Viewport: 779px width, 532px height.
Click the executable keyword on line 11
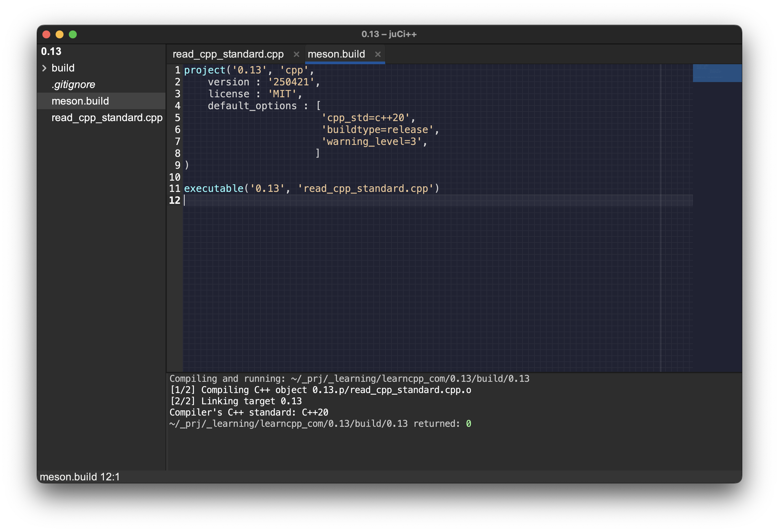213,188
